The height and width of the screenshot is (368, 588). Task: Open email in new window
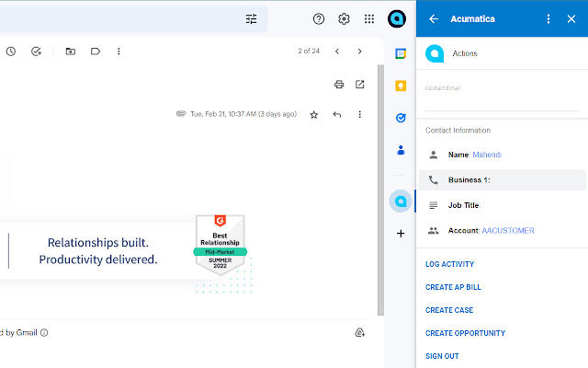pos(359,85)
